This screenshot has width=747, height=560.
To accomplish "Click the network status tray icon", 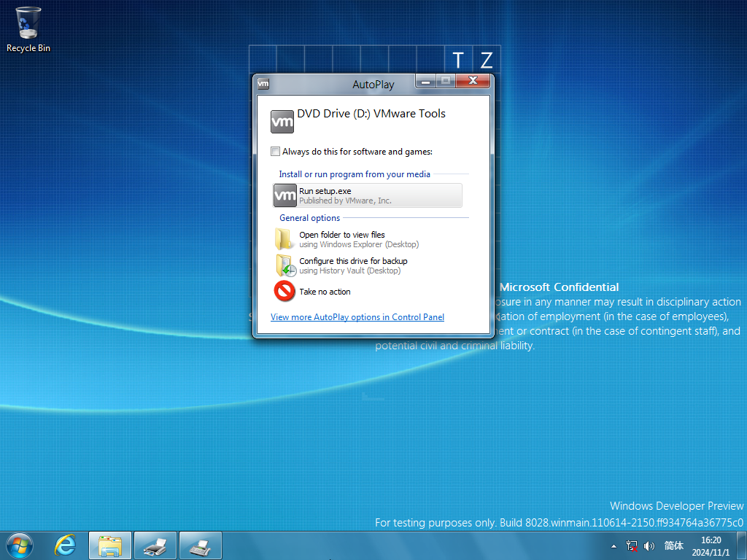I will (632, 545).
